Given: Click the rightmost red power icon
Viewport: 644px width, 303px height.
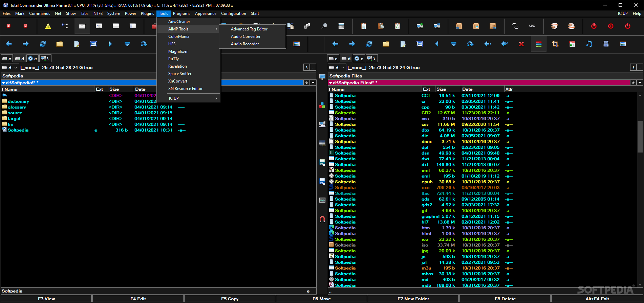Looking at the screenshot, I should click(x=628, y=26).
